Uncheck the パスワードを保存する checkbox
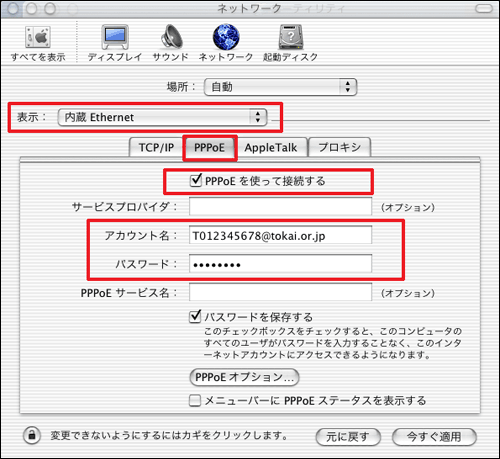The height and width of the screenshot is (459, 500). [x=195, y=317]
